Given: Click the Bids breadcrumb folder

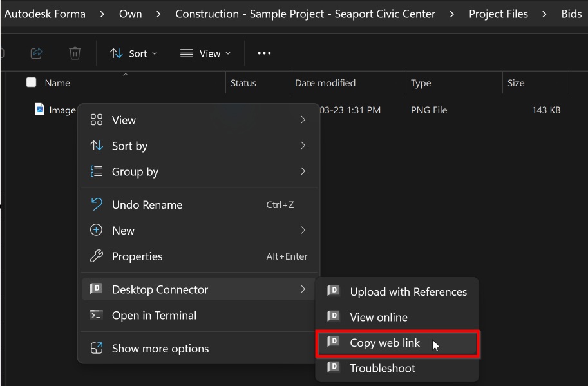Looking at the screenshot, I should click(571, 14).
